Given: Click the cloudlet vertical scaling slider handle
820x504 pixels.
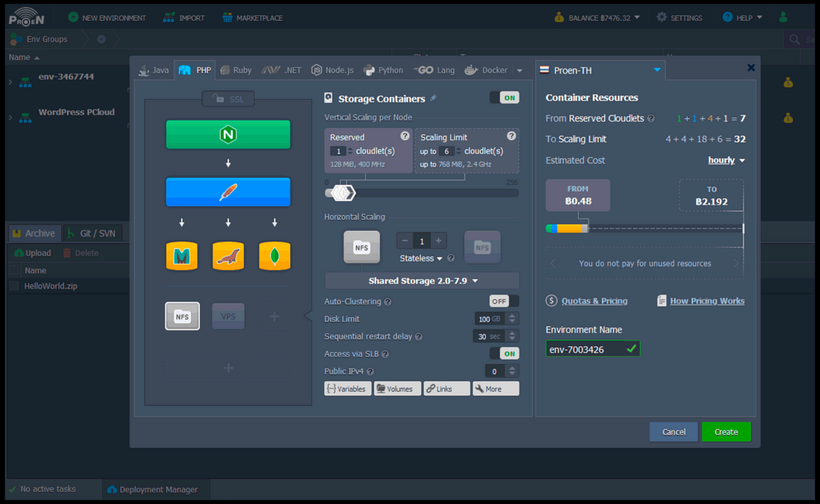Looking at the screenshot, I should click(x=343, y=193).
